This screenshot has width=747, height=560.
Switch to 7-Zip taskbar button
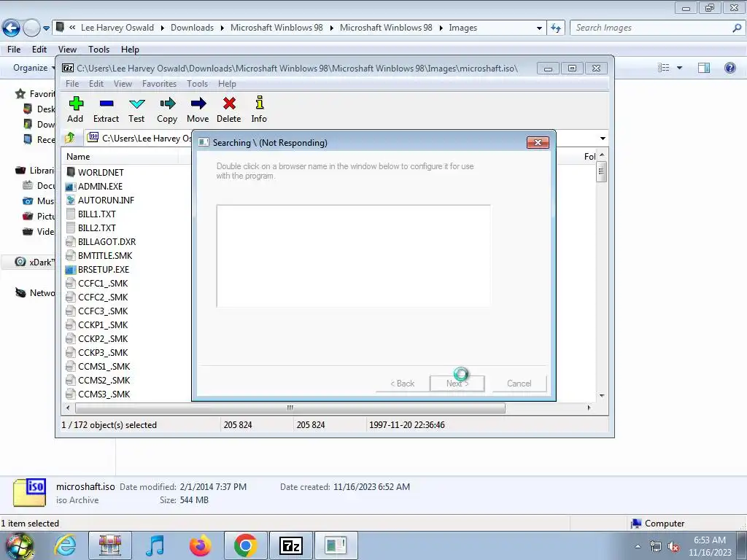point(290,545)
